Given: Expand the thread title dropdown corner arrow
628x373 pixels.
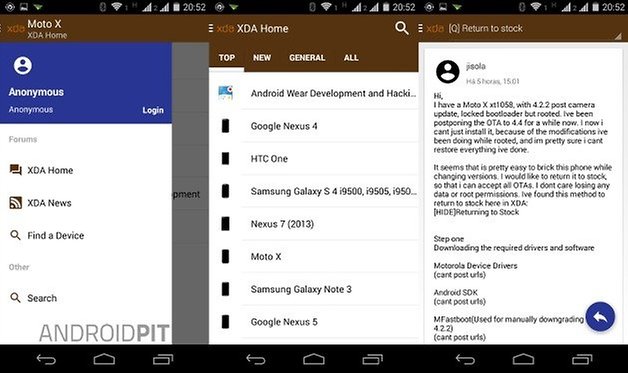Looking at the screenshot, I should [x=618, y=36].
